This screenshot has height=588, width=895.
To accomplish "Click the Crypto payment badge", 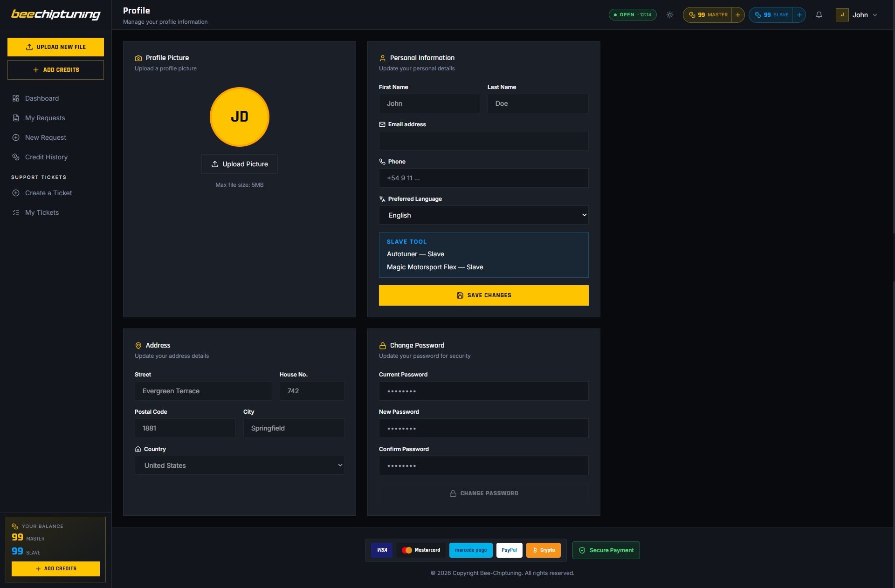I will click(544, 550).
